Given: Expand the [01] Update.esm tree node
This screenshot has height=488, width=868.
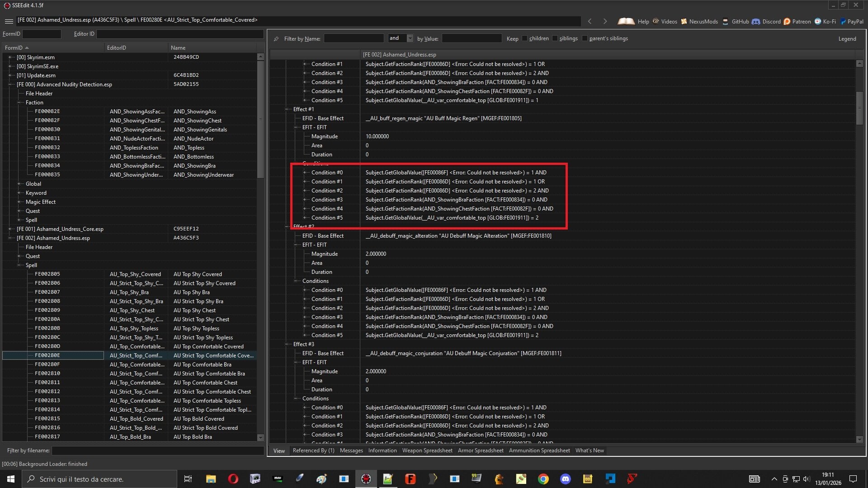Looking at the screenshot, I should point(10,75).
